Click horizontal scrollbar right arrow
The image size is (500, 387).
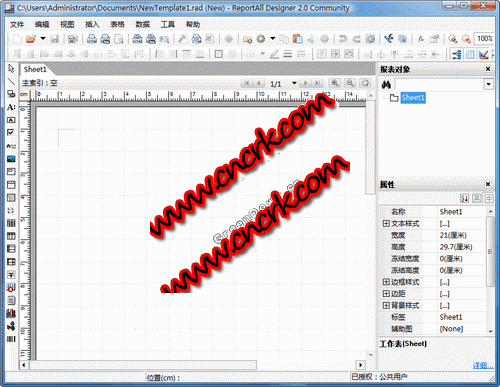(x=360, y=365)
